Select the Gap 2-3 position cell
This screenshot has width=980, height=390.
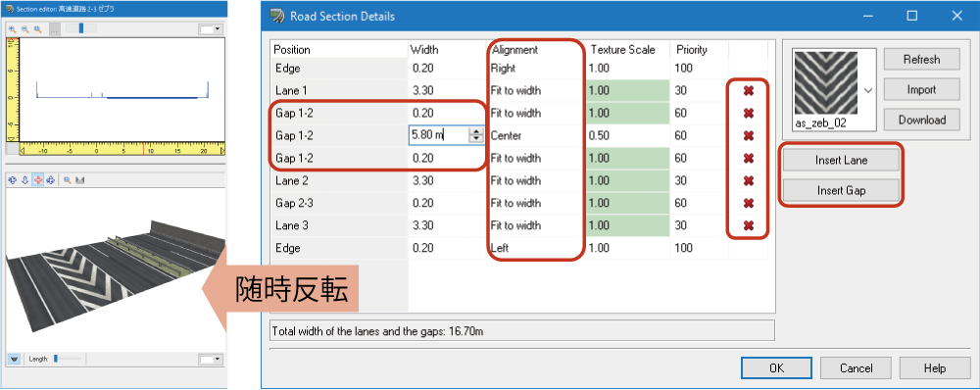click(x=339, y=203)
